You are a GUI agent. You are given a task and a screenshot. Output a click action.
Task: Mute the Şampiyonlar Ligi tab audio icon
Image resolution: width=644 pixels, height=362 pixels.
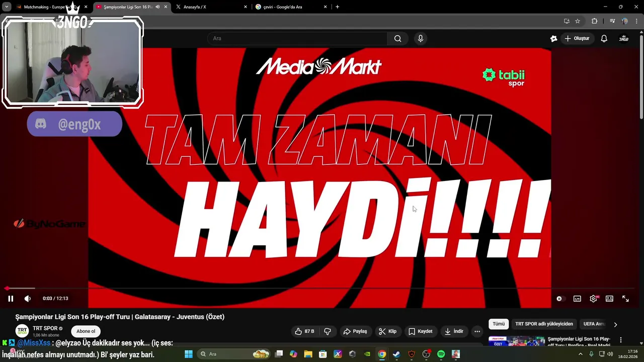tap(157, 7)
